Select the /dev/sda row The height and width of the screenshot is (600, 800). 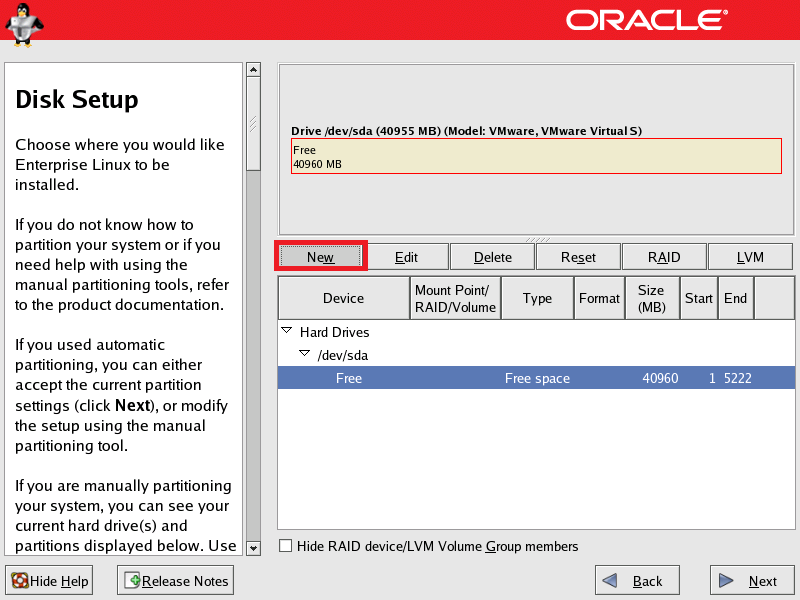point(536,355)
